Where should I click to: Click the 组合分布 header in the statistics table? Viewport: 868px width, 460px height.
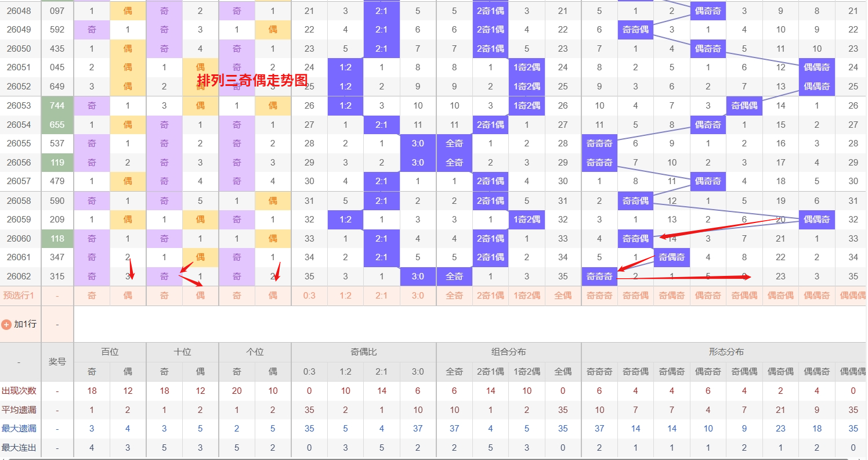508,352
